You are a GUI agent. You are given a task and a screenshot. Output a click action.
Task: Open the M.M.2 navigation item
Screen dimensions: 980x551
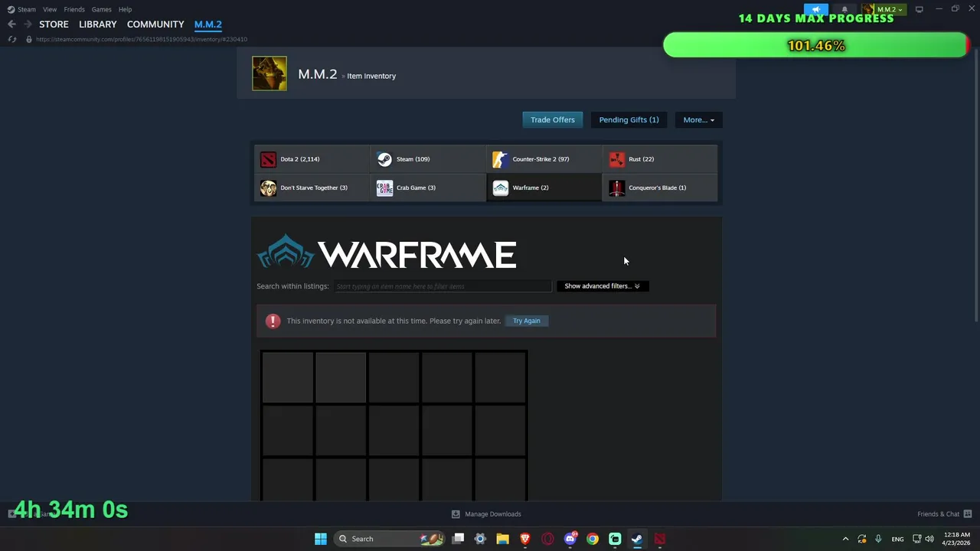tap(208, 24)
